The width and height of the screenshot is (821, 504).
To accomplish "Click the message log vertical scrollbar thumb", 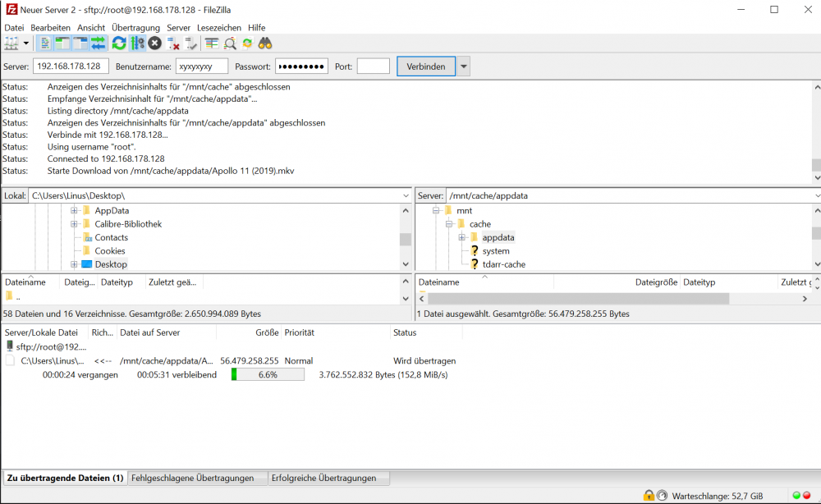I will click(816, 165).
